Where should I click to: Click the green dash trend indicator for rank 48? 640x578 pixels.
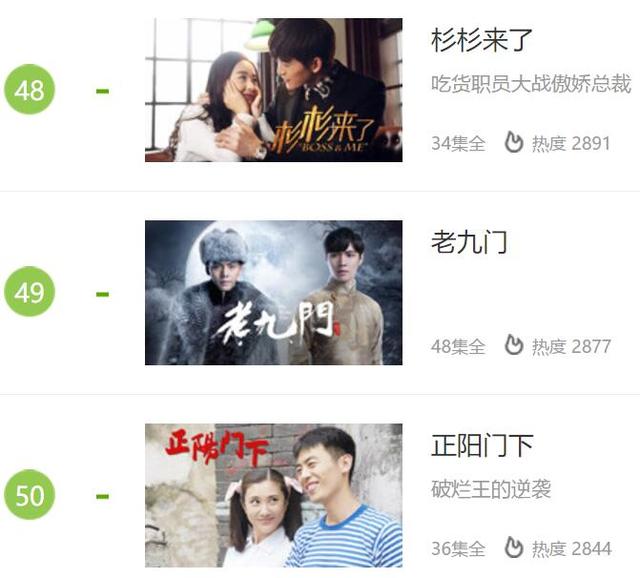click(102, 91)
